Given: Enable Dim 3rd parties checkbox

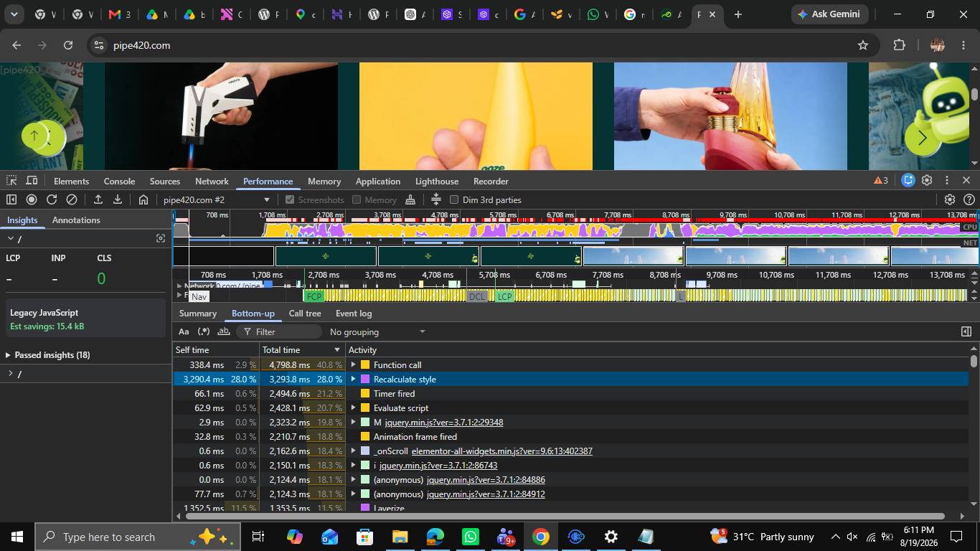Looking at the screenshot, I should pos(454,199).
